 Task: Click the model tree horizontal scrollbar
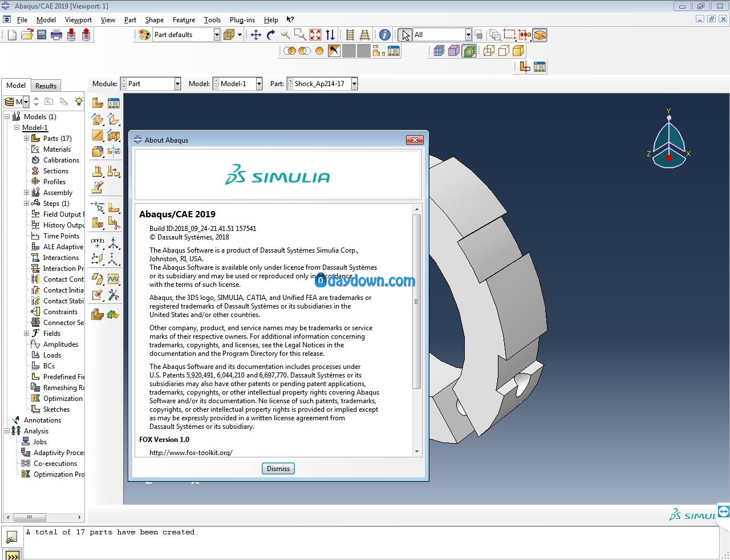[43, 518]
